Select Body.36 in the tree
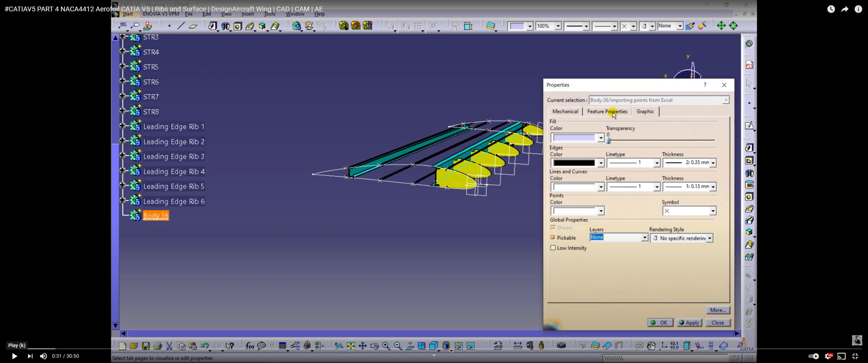This screenshot has width=868, height=363. click(156, 216)
